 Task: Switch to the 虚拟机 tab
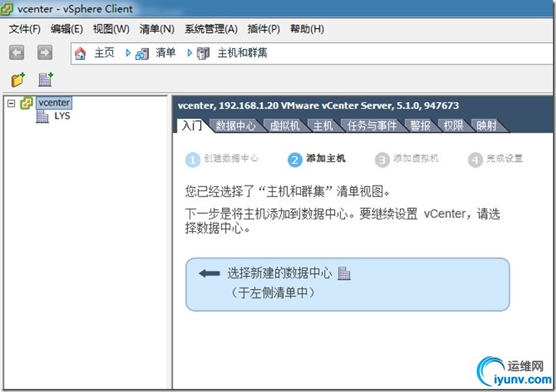tap(284, 126)
